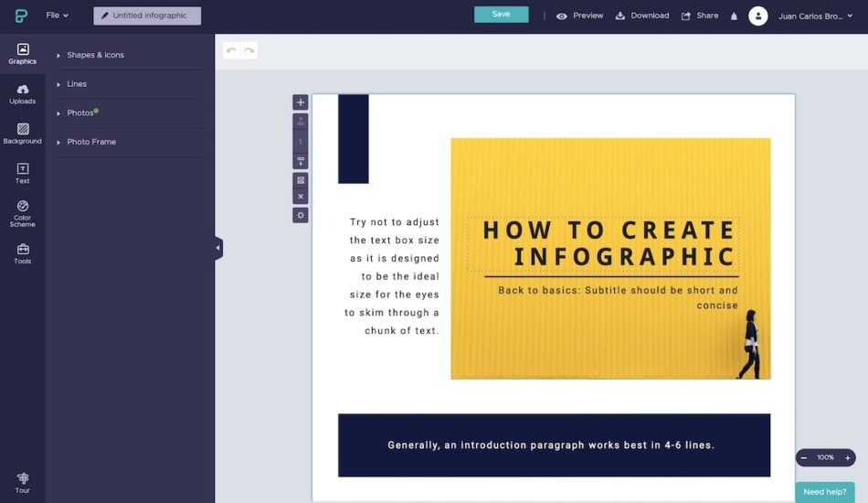868x503 pixels.
Task: Open block settings gear icon
Action: click(301, 215)
